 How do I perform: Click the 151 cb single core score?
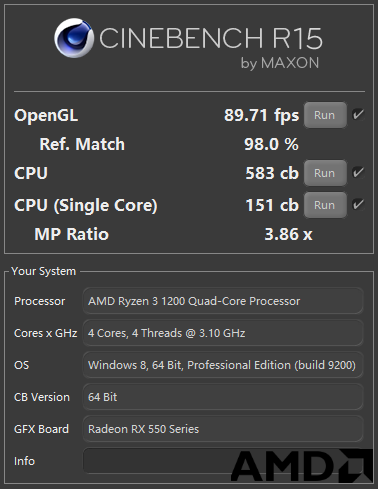coord(272,205)
